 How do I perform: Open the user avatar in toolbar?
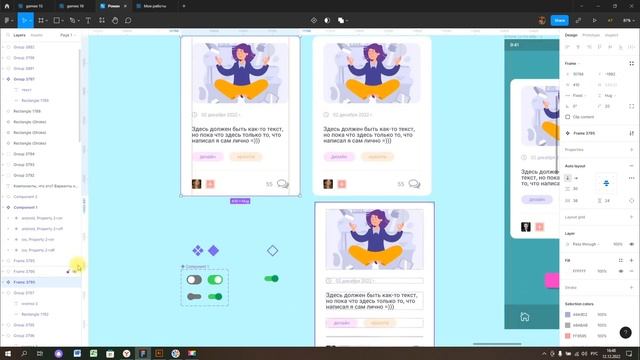coord(542,20)
